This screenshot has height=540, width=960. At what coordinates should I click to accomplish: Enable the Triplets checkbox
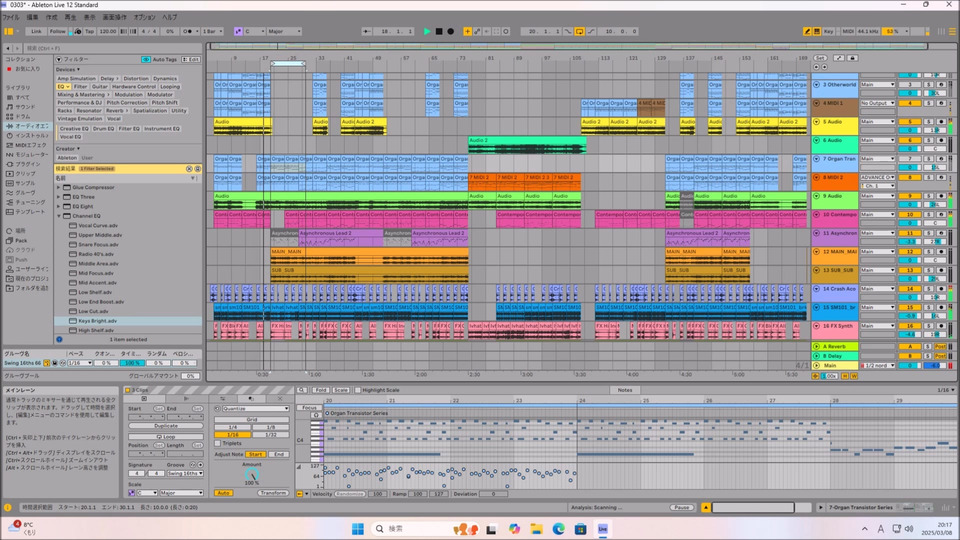218,443
